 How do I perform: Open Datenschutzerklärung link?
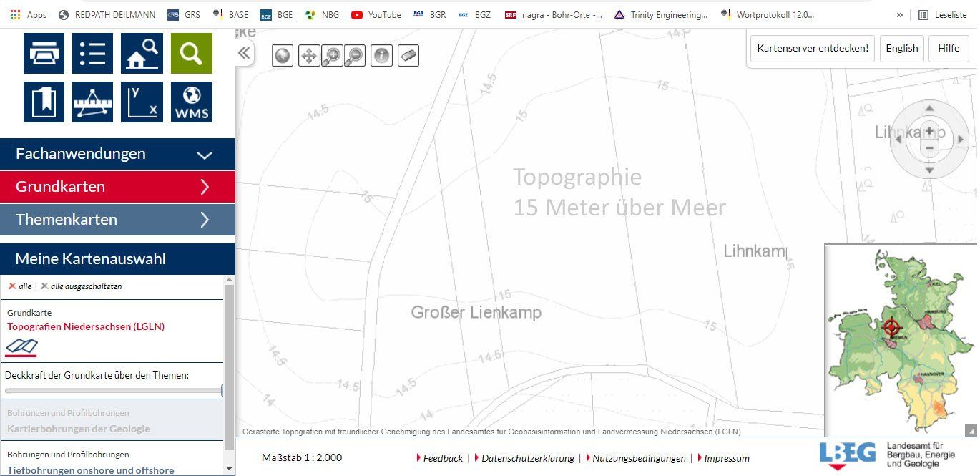[x=528, y=458]
